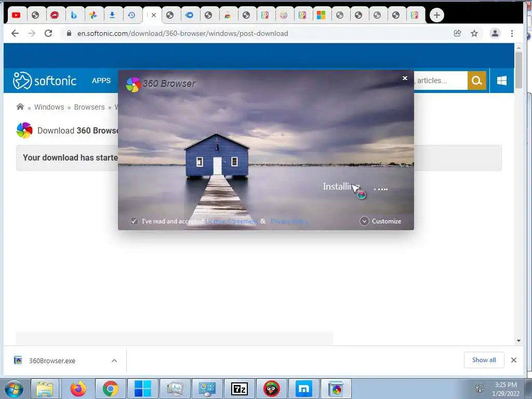View site information via the padlock
The image size is (532, 399).
click(x=69, y=33)
